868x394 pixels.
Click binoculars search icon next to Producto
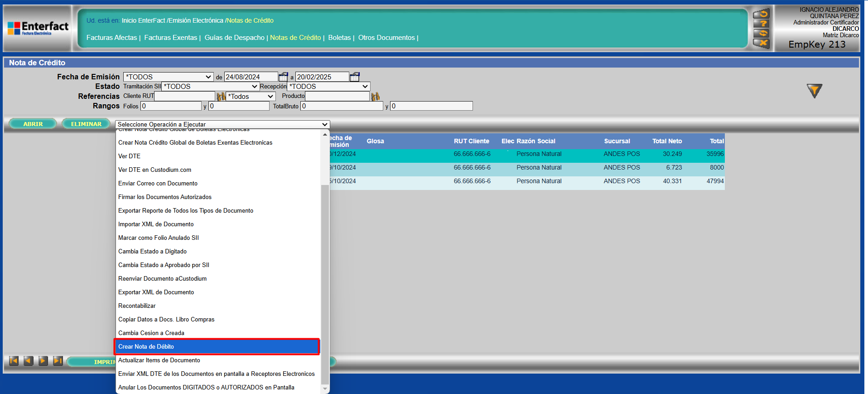coord(375,97)
